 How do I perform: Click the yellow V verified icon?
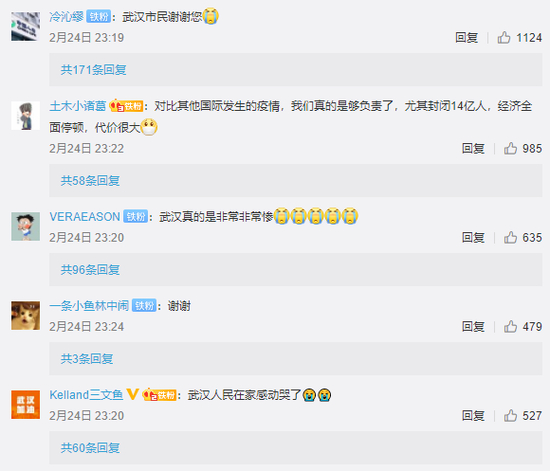(x=132, y=395)
